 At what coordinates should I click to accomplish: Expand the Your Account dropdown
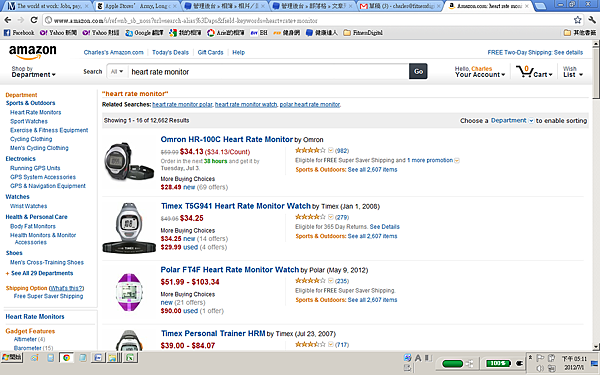coord(480,72)
